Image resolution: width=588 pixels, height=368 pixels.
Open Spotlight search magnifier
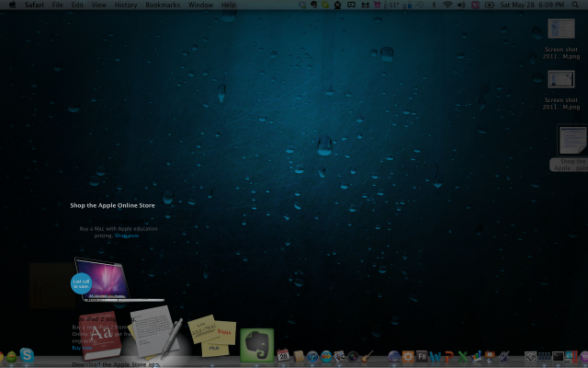point(575,5)
